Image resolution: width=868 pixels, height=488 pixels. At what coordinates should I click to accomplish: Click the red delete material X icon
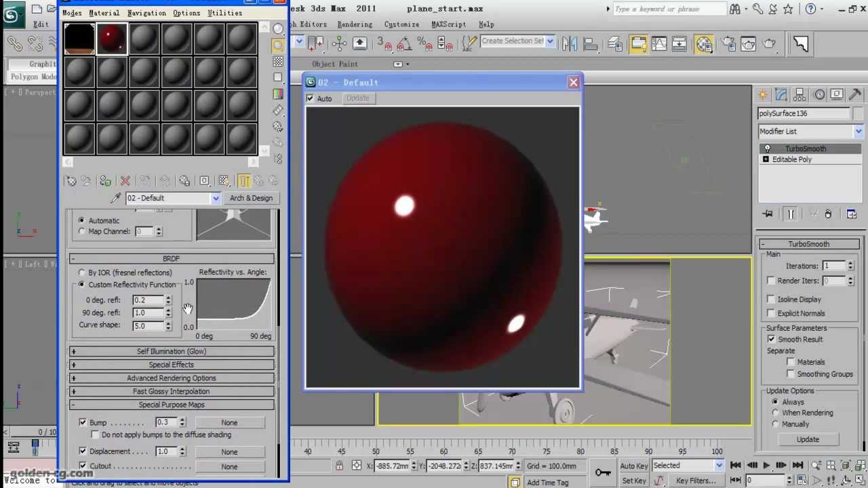point(125,181)
